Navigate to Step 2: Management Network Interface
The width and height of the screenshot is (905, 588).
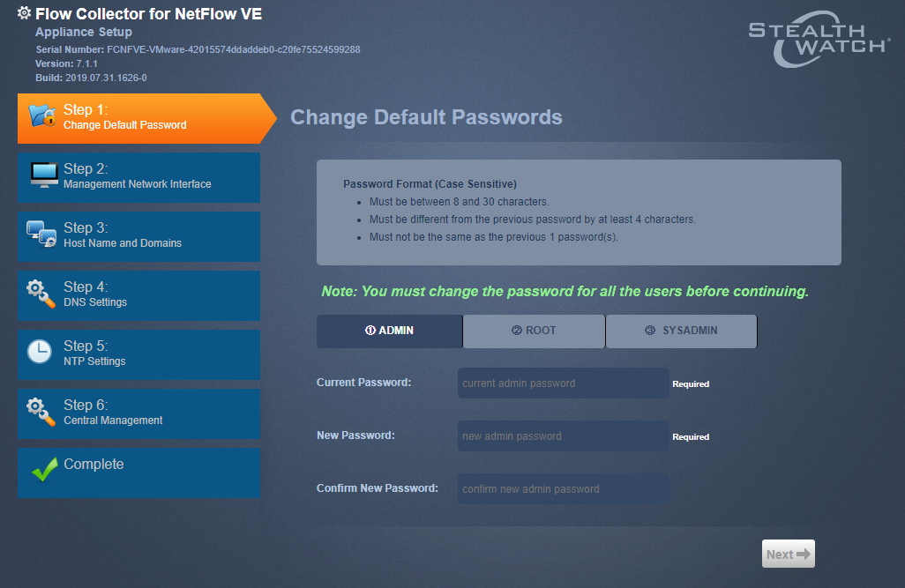pos(138,176)
